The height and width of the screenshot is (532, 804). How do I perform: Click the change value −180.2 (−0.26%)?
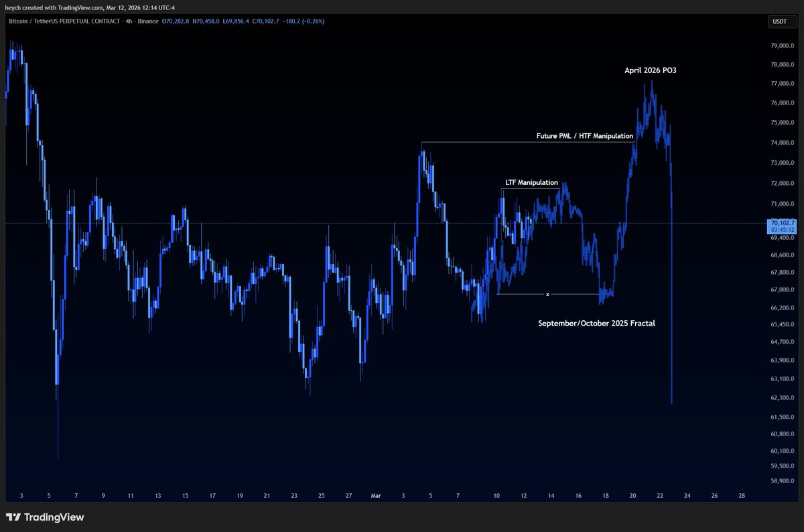point(303,21)
